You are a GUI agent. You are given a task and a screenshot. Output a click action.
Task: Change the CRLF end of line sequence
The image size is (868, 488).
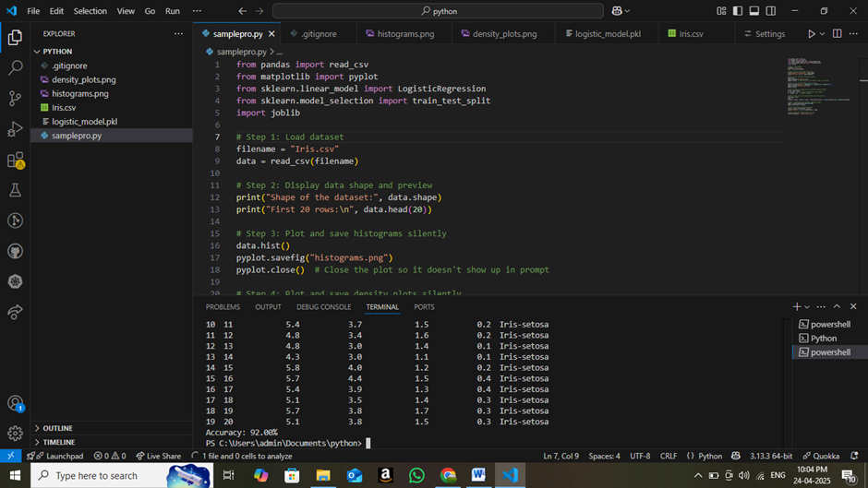[669, 456]
